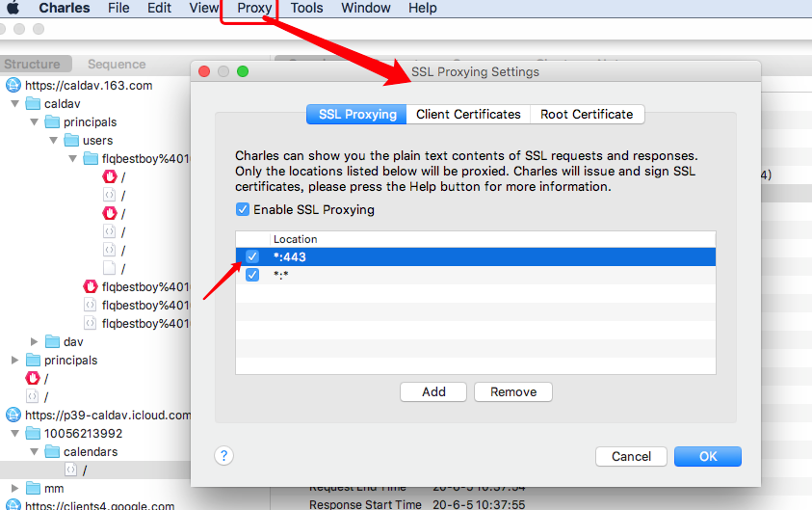Collapse the caldav tree node
The height and width of the screenshot is (510, 812).
point(15,104)
